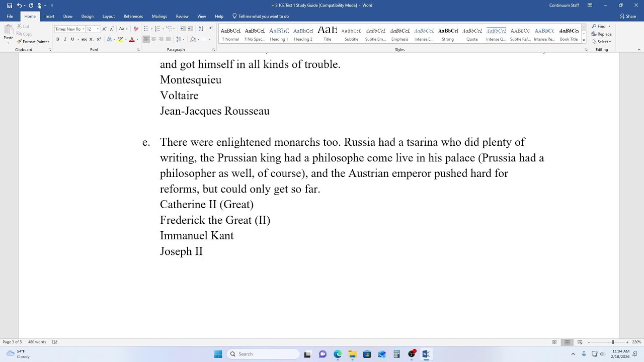
Task: Align the paragraph to the right
Action: pos(161,39)
